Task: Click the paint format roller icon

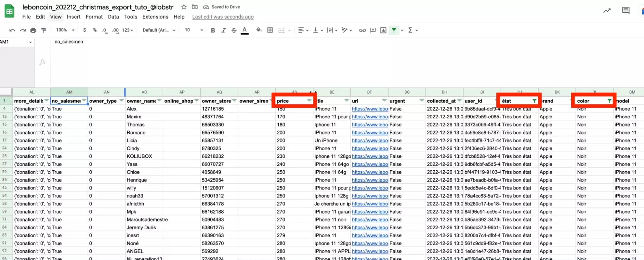Action: tap(44, 30)
